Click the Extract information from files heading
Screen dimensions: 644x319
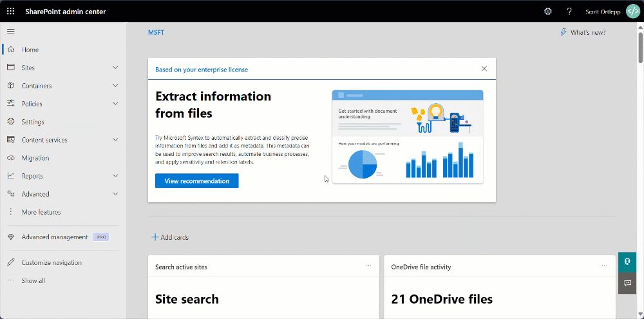coord(213,105)
